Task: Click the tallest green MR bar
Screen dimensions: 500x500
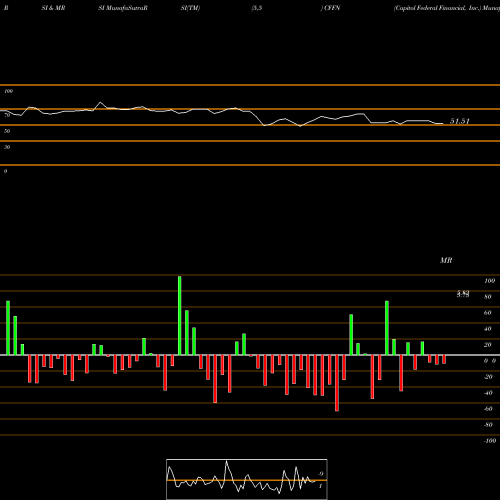Action: [x=180, y=315]
